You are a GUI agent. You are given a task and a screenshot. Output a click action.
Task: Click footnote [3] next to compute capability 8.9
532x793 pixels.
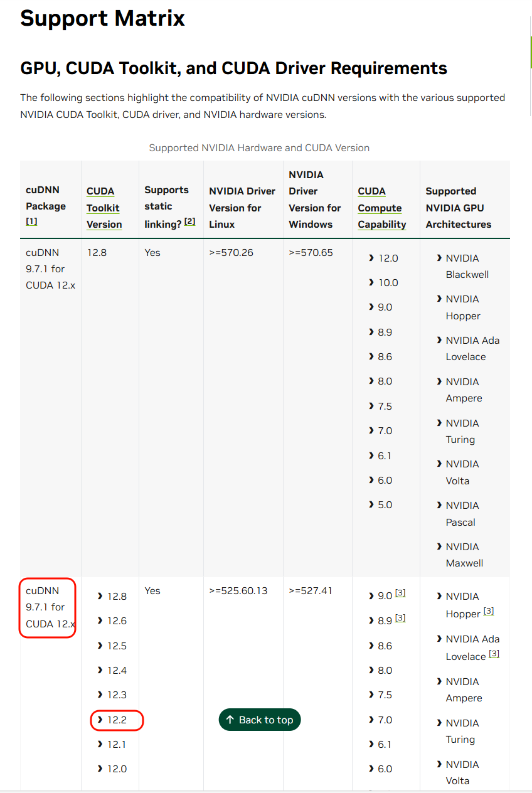point(400,618)
